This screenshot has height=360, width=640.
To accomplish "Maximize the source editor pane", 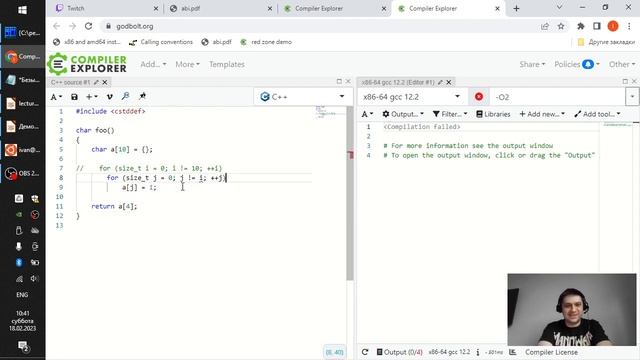I will pyautogui.click(x=339, y=81).
